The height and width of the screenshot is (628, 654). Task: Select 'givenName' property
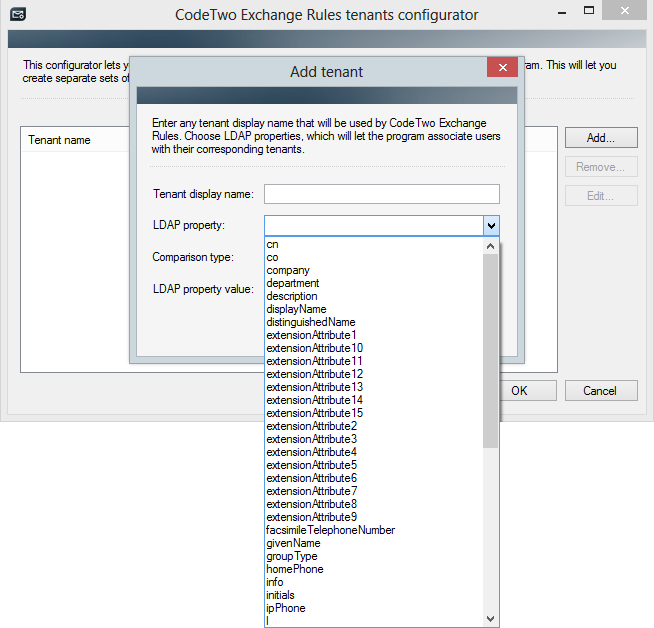pyautogui.click(x=374, y=543)
